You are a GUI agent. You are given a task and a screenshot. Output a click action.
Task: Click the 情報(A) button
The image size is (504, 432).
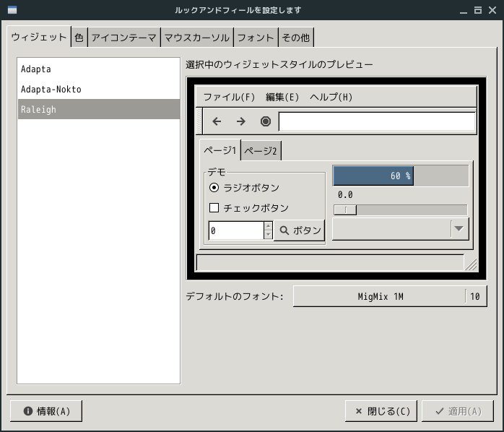tap(46, 411)
